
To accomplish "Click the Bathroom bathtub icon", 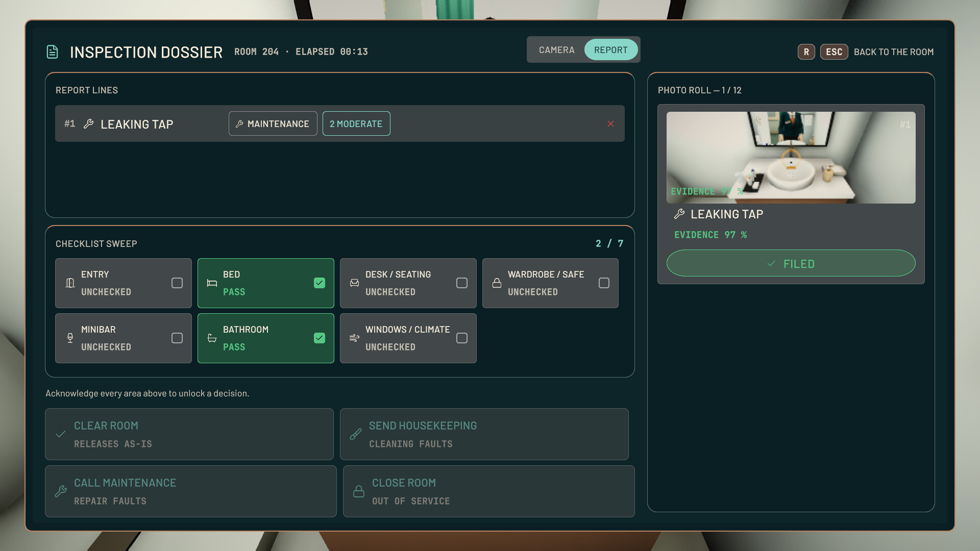I will pos(212,338).
